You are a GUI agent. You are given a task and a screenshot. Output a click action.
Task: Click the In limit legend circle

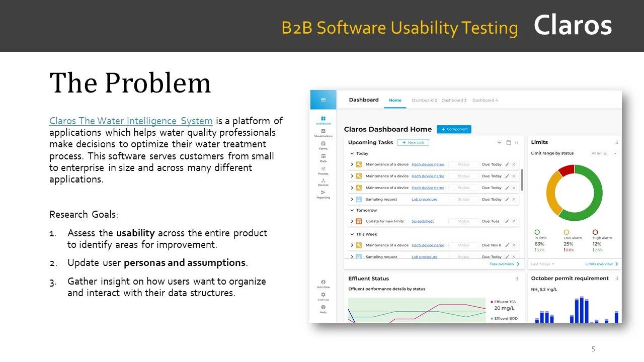click(537, 232)
